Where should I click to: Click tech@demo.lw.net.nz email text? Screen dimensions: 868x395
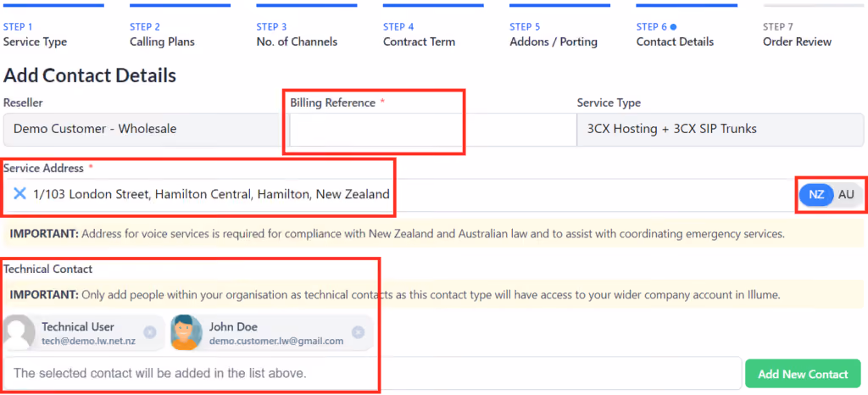(x=88, y=342)
